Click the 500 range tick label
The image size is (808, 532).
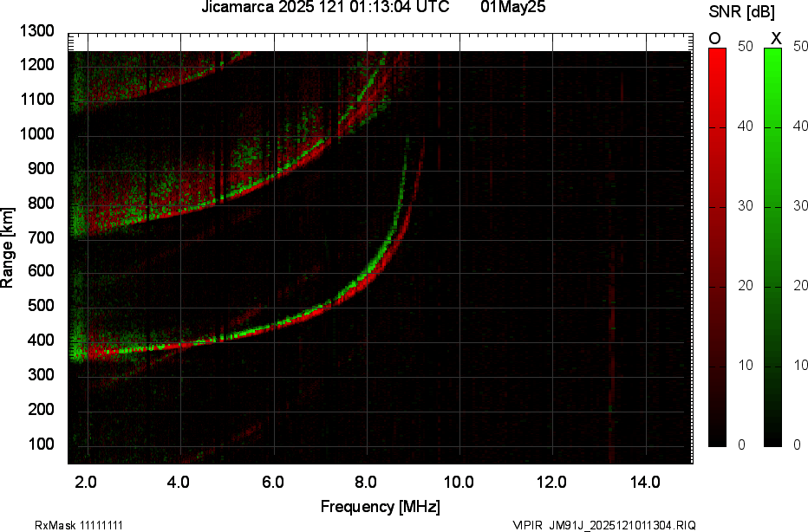(41, 305)
